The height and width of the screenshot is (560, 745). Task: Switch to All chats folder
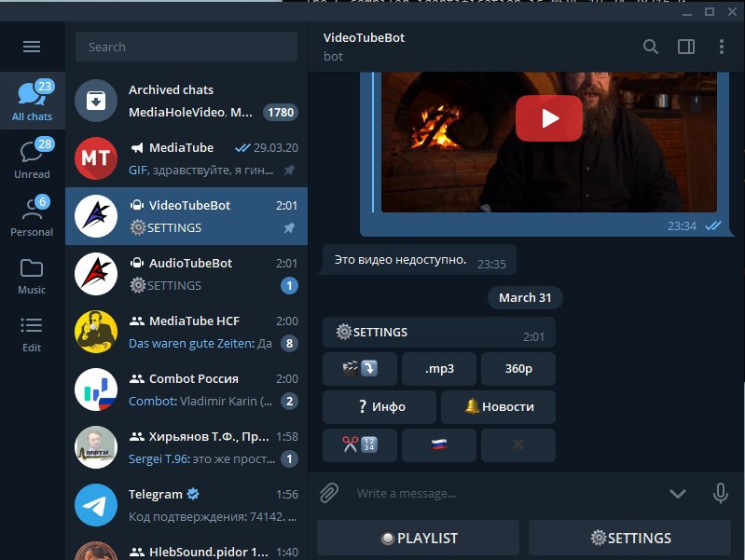33,101
